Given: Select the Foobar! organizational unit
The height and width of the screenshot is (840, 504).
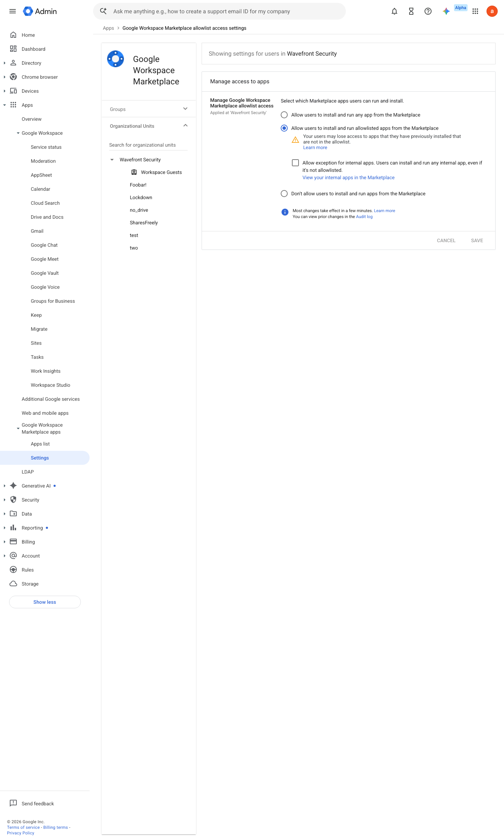Looking at the screenshot, I should [x=138, y=185].
